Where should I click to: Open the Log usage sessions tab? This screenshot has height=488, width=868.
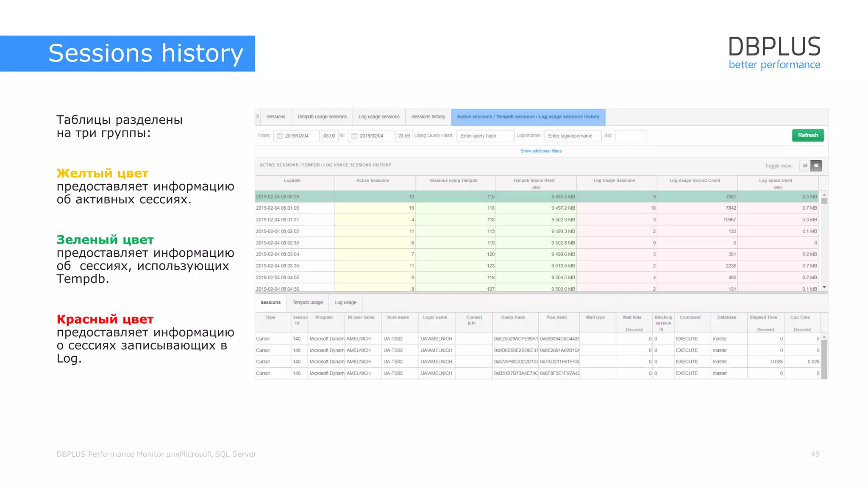379,117
